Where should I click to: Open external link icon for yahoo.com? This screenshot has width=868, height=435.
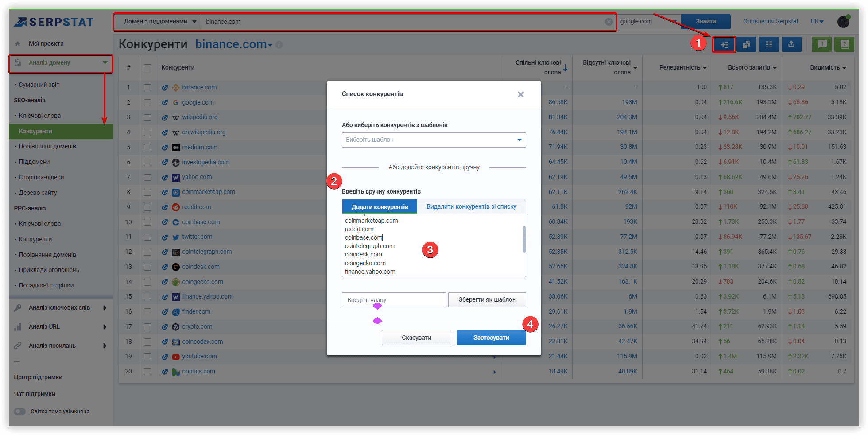(x=165, y=178)
